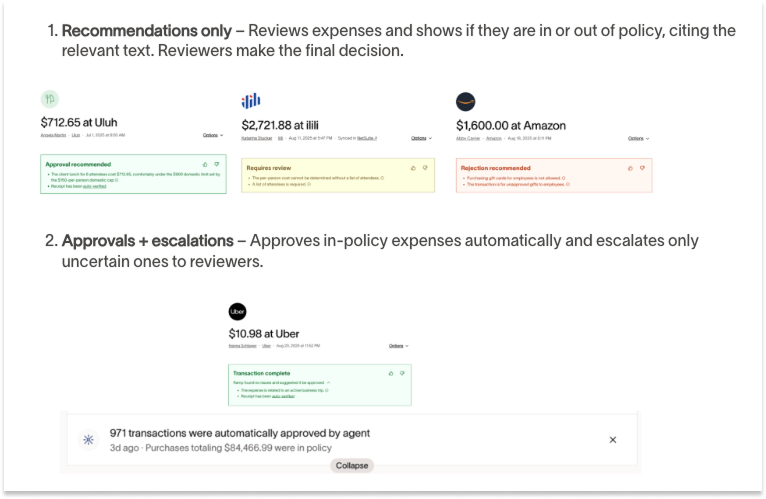Open Options dropdown for the Amazon expense
The height and width of the screenshot is (499, 766).
[x=638, y=138]
